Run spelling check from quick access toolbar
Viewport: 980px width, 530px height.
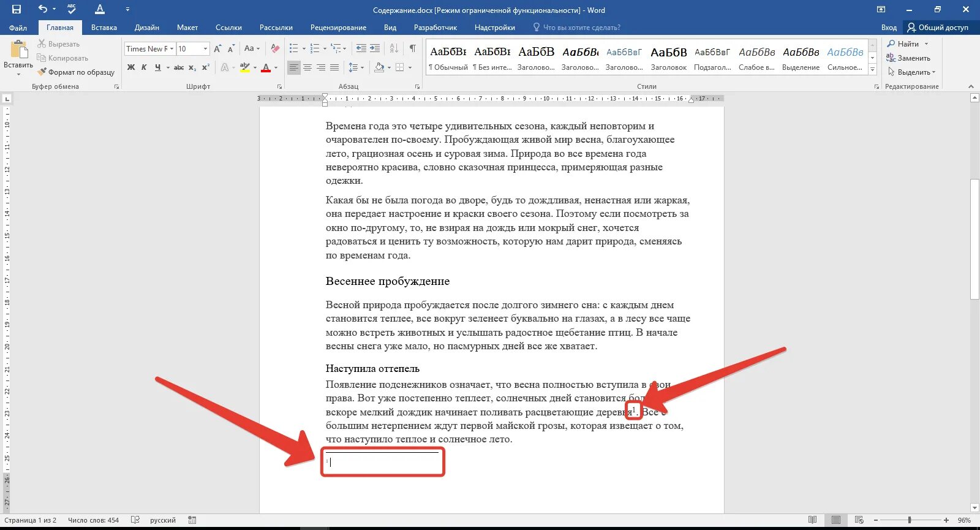pyautogui.click(x=72, y=9)
